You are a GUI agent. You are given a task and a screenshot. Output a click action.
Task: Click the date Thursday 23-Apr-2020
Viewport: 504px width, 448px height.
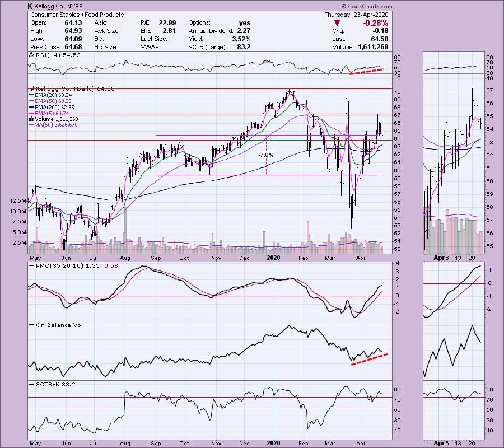point(356,15)
